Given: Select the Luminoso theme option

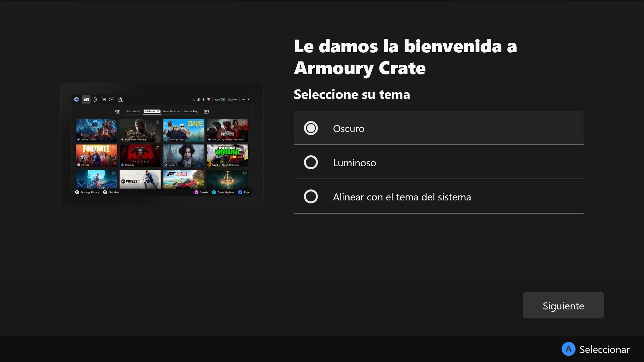Looking at the screenshot, I should (x=354, y=162).
